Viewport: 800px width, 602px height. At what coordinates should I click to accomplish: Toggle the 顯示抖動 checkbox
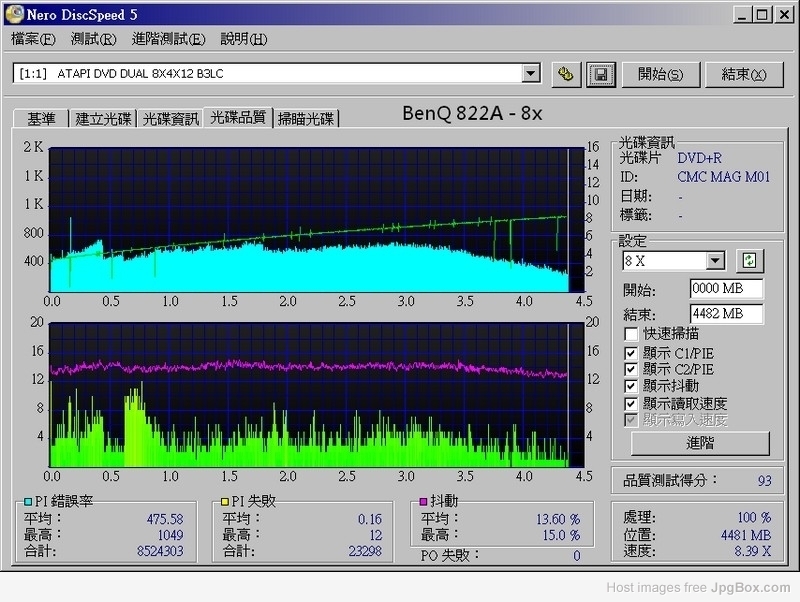point(630,386)
